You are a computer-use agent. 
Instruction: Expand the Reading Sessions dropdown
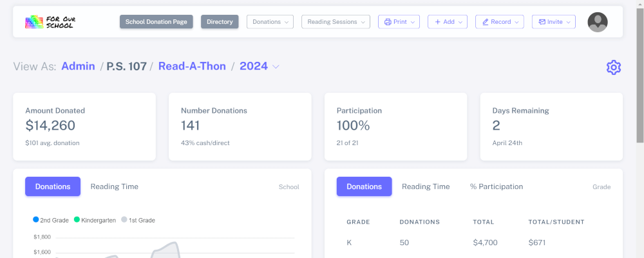tap(336, 22)
